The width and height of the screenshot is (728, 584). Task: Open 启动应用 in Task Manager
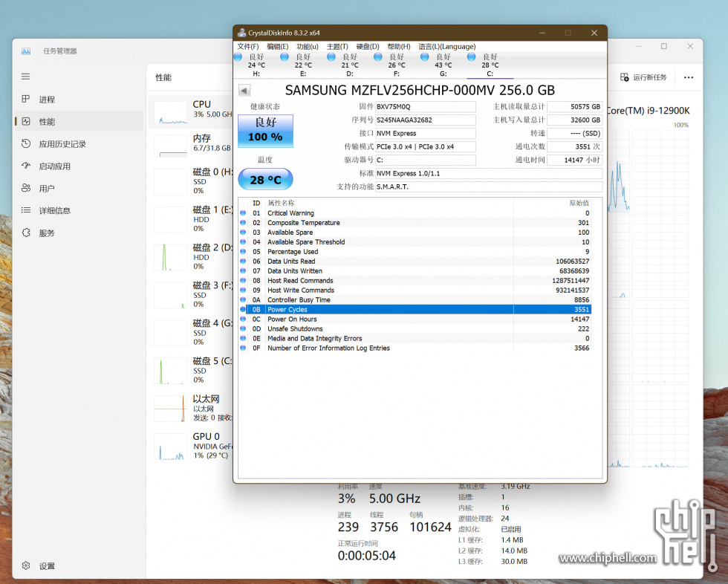79,166
